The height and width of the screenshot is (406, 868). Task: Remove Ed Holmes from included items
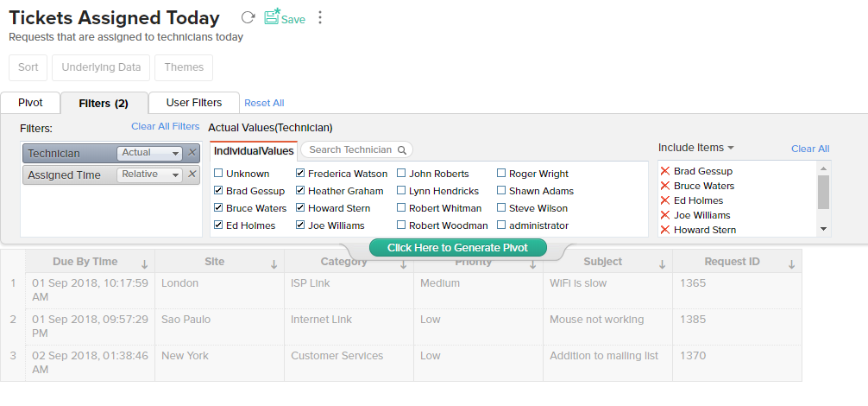tap(664, 200)
